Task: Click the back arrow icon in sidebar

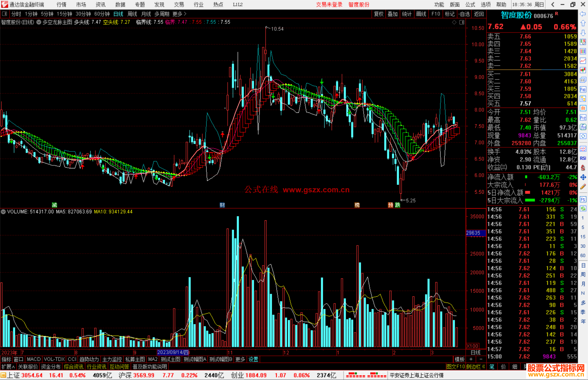Action: [x=583, y=14]
